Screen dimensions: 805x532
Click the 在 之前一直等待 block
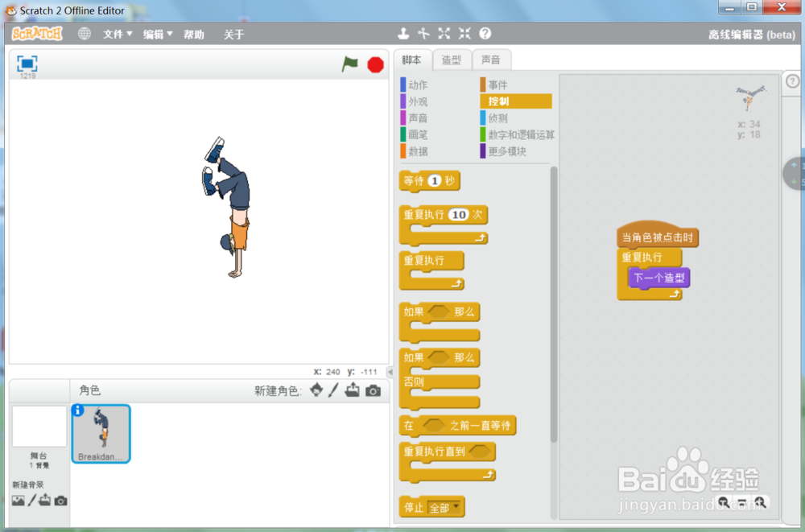[457, 426]
